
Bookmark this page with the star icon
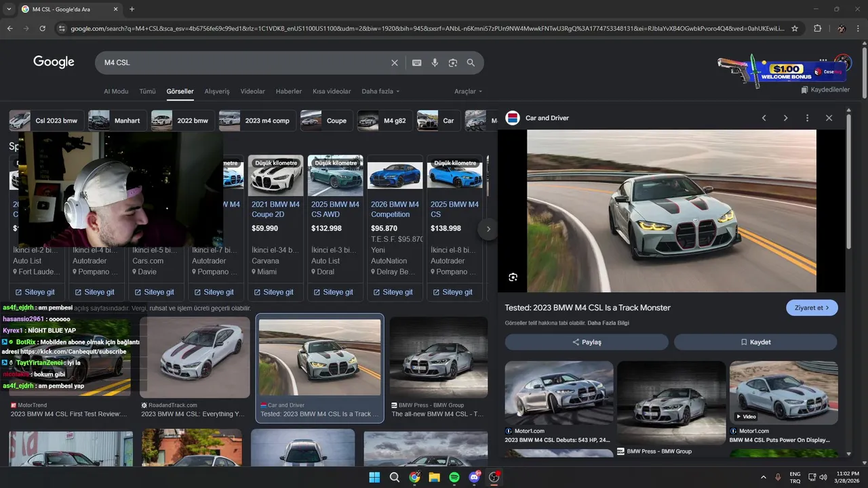pyautogui.click(x=795, y=28)
